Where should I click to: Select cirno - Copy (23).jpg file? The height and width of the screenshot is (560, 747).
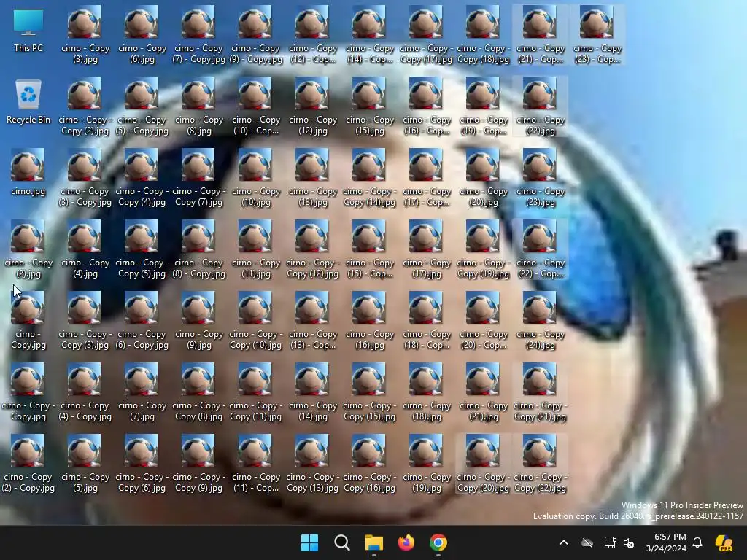(541, 177)
